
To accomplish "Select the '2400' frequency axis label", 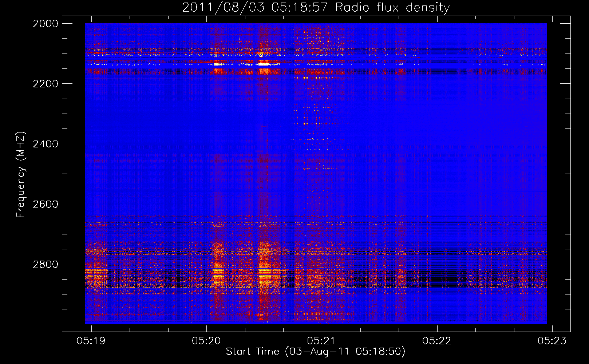I will pos(46,144).
